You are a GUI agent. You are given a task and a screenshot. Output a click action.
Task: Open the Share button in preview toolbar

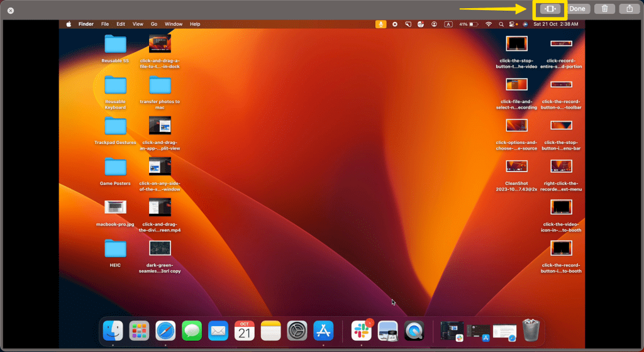click(x=630, y=9)
